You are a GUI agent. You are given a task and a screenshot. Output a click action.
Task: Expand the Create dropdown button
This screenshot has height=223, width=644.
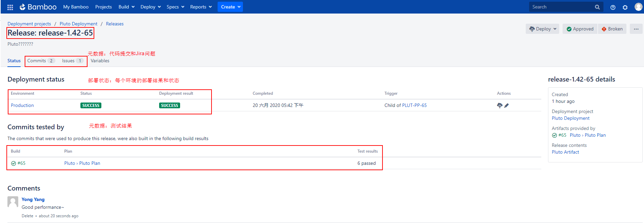pos(230,7)
